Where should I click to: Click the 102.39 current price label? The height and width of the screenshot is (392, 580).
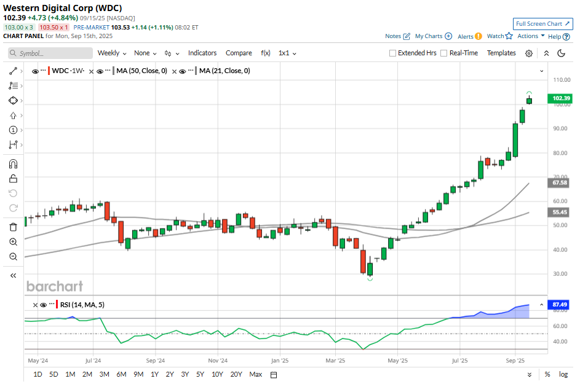point(560,98)
